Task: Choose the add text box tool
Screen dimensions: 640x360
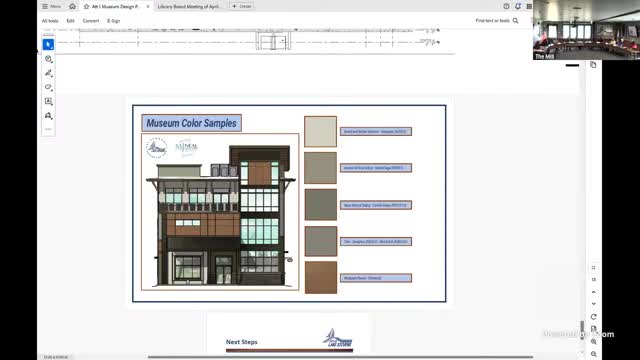Action: click(48, 101)
